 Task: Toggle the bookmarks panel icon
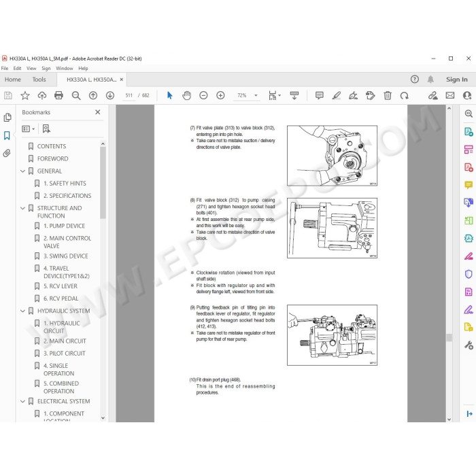pos(7,135)
